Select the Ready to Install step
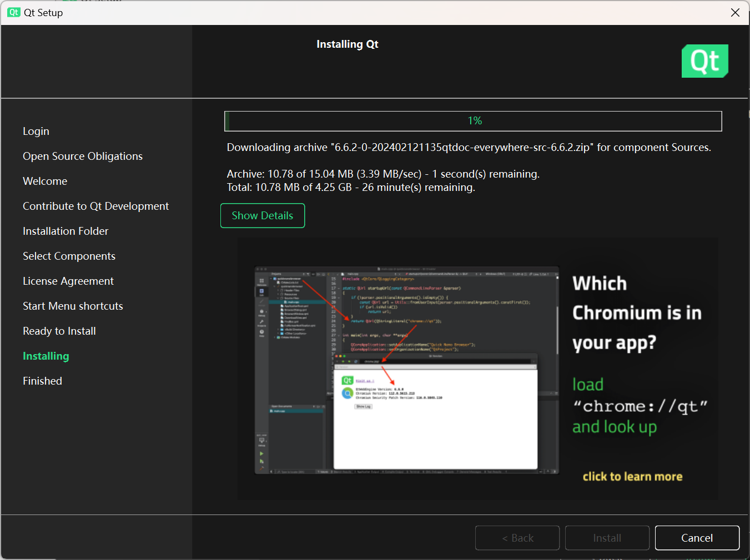The width and height of the screenshot is (750, 560). [x=59, y=331]
